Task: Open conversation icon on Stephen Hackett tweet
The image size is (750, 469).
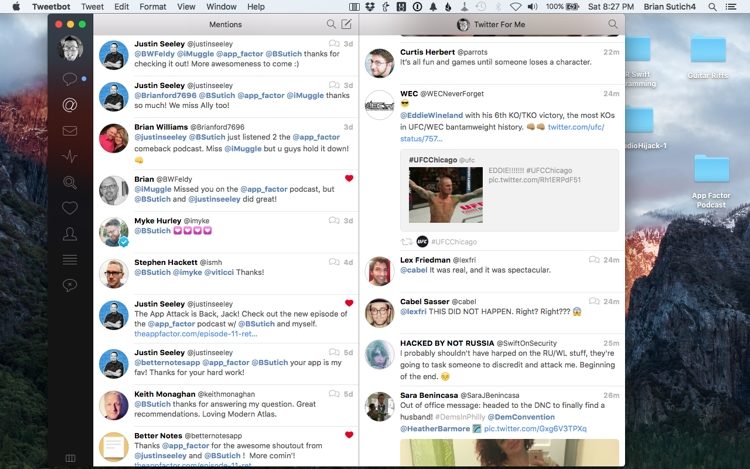Action: [334, 262]
